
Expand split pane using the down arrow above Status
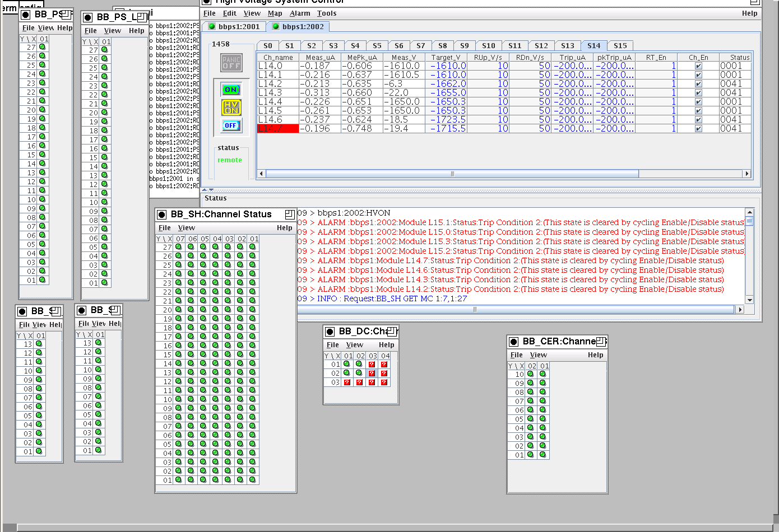[x=211, y=190]
